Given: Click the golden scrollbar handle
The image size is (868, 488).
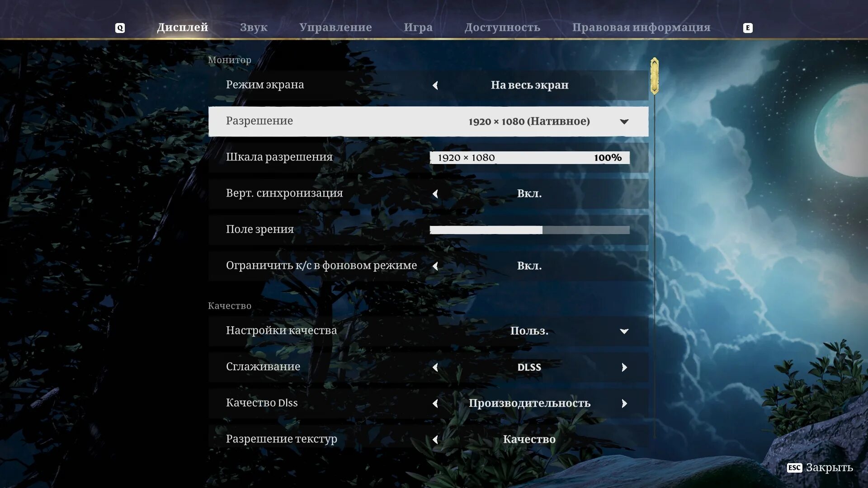Looking at the screenshot, I should coord(654,76).
